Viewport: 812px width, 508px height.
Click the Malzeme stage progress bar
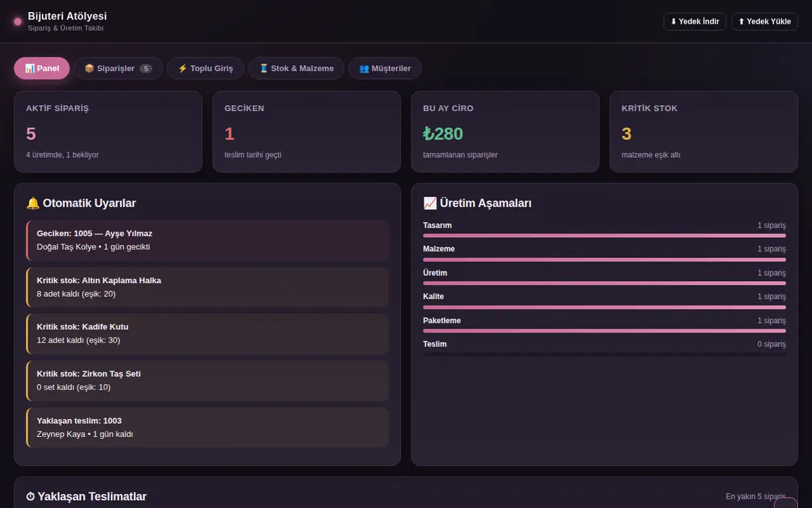604,259
